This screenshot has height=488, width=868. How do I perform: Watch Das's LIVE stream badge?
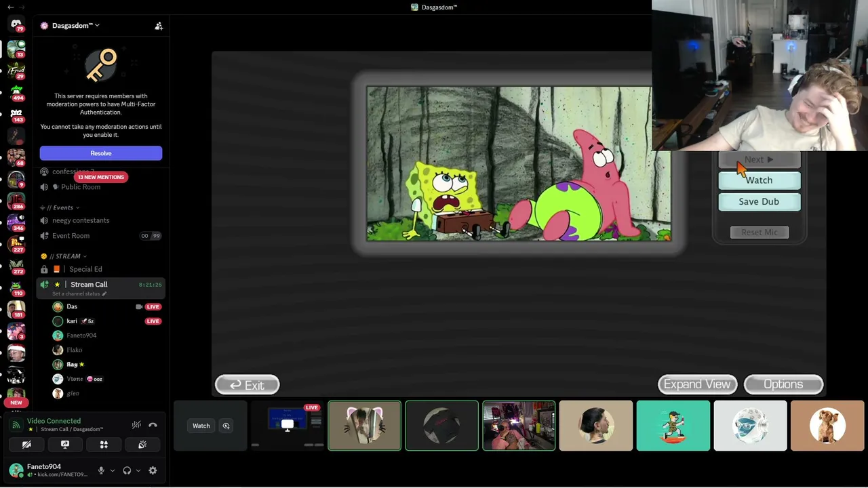pos(153,307)
